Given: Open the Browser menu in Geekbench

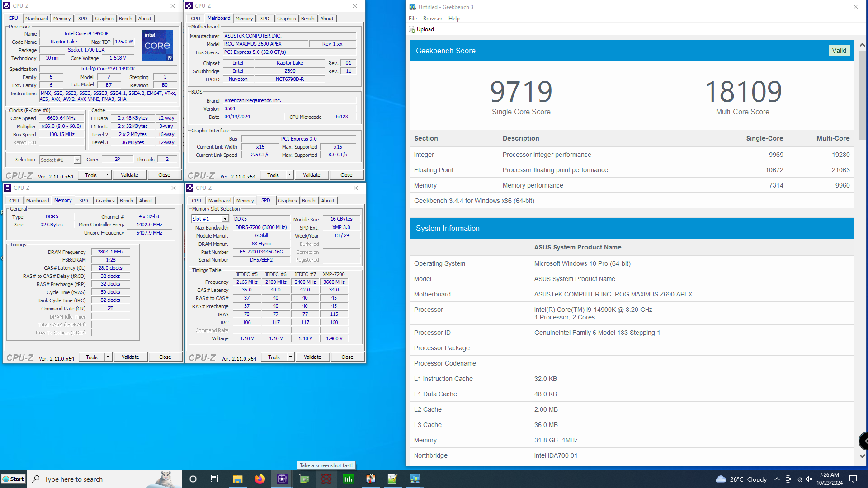Looking at the screenshot, I should click(433, 19).
